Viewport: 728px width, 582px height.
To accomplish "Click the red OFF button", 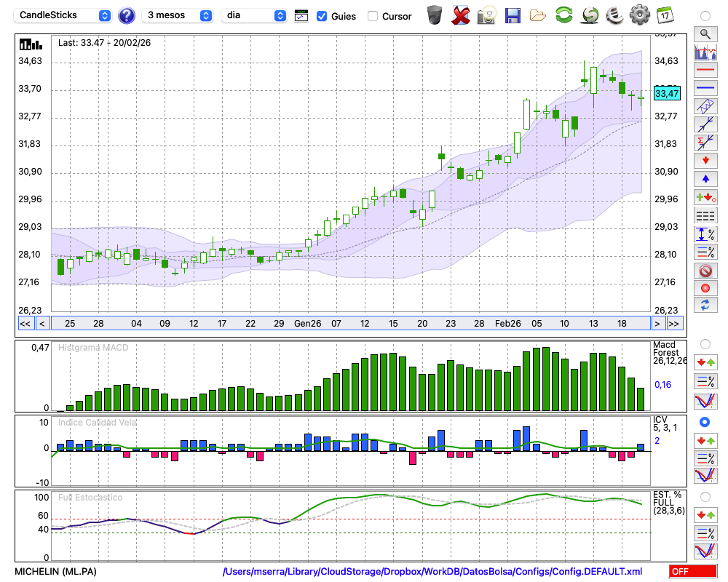I will tap(692, 571).
